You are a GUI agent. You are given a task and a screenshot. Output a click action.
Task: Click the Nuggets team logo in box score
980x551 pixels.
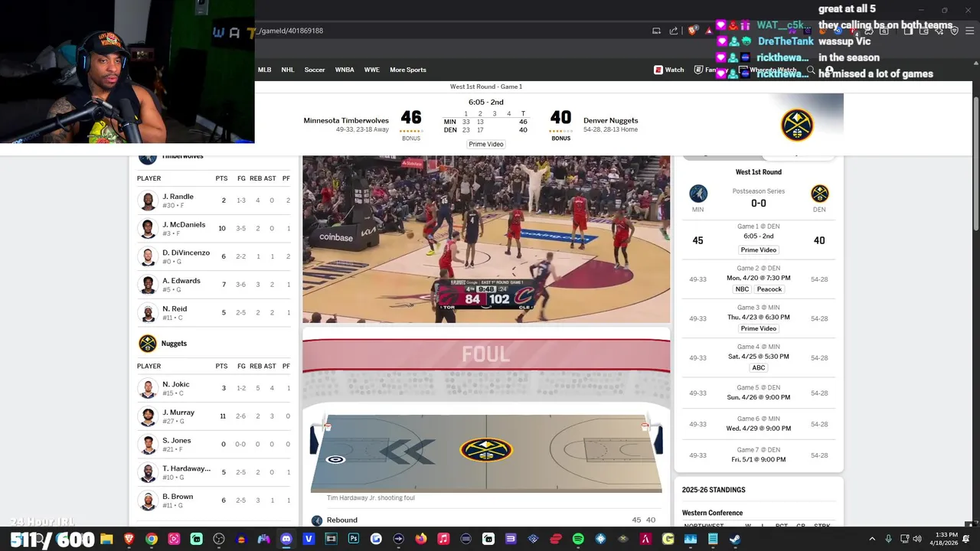[147, 344]
